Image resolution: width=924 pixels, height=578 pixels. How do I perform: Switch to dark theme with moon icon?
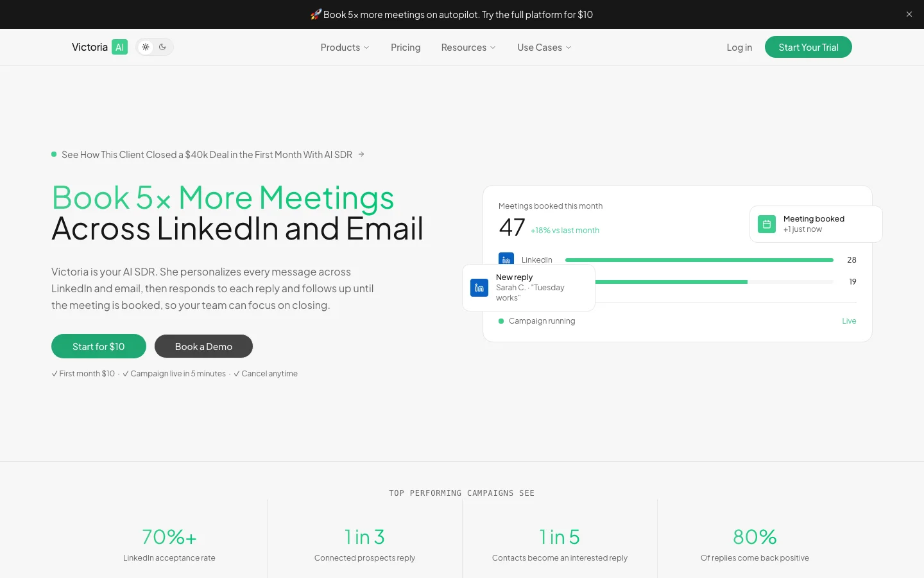tap(162, 47)
